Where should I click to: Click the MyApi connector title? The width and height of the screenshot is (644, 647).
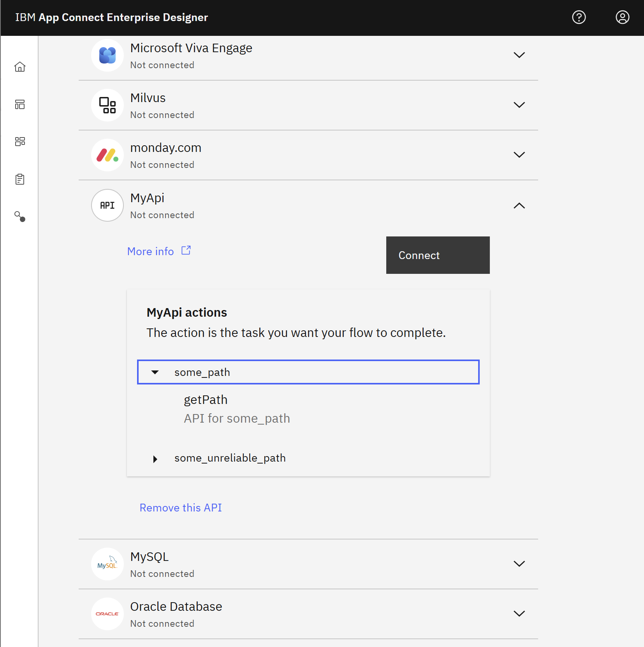pos(147,198)
